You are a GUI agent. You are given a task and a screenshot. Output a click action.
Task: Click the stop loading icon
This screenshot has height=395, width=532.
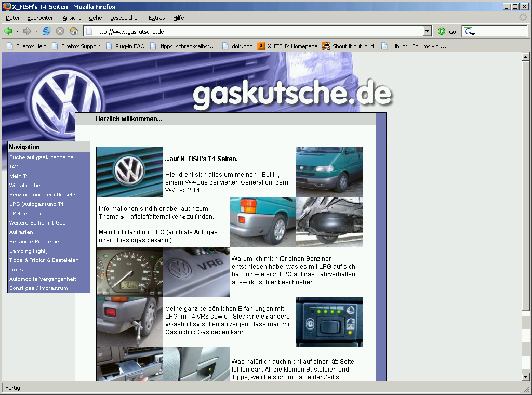pyautogui.click(x=60, y=31)
